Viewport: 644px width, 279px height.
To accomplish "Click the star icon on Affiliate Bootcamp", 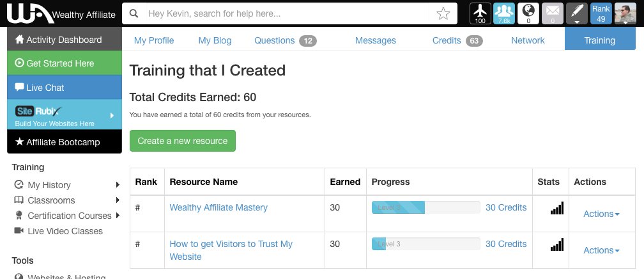I will tap(19, 142).
